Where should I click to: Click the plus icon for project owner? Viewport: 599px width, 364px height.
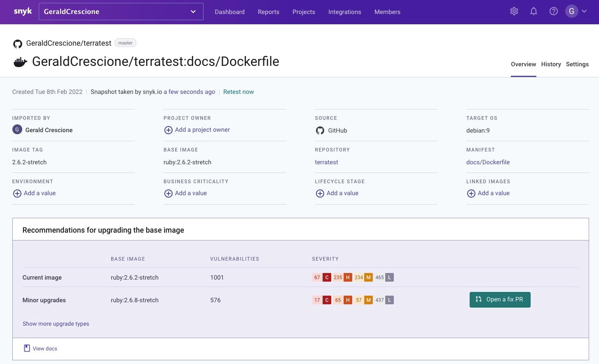pos(168,130)
